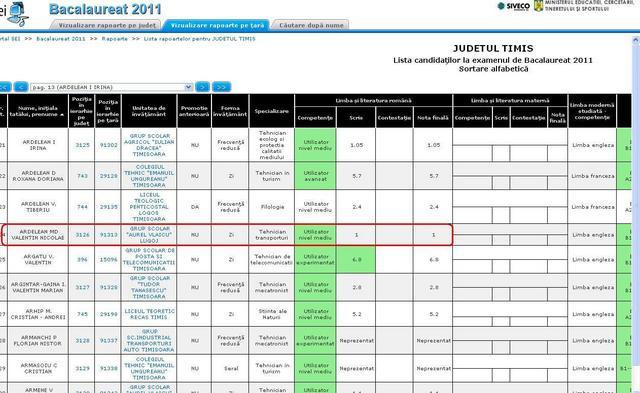This screenshot has width=640, height=393.
Task: Open LICEUL TEORETIC RECAS TIMIS link
Action: 149,314
